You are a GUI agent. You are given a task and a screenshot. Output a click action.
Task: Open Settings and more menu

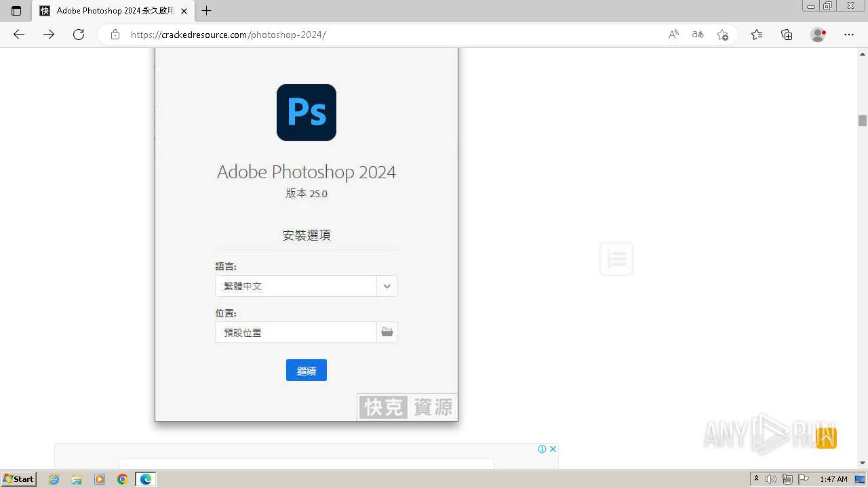(x=849, y=35)
